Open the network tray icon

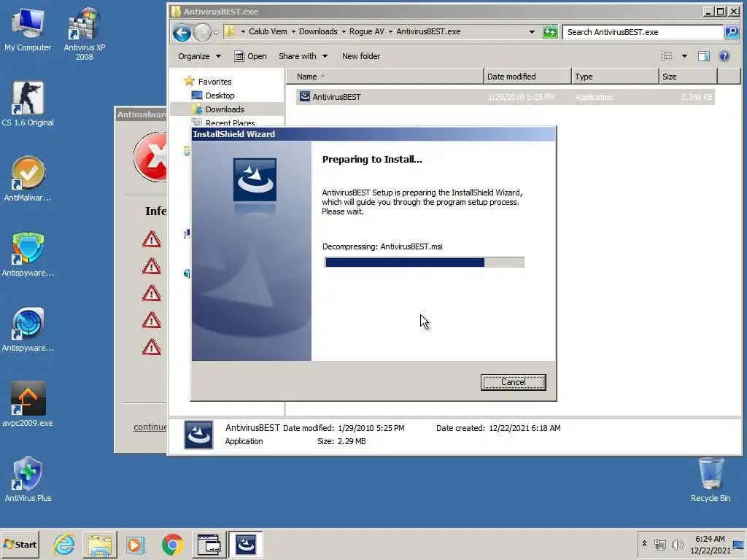coord(659,544)
